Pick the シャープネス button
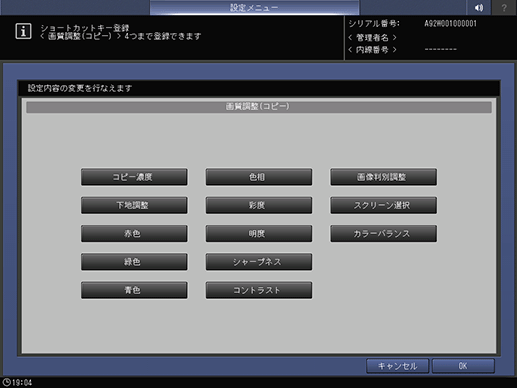This screenshot has height=388, width=517. (259, 262)
